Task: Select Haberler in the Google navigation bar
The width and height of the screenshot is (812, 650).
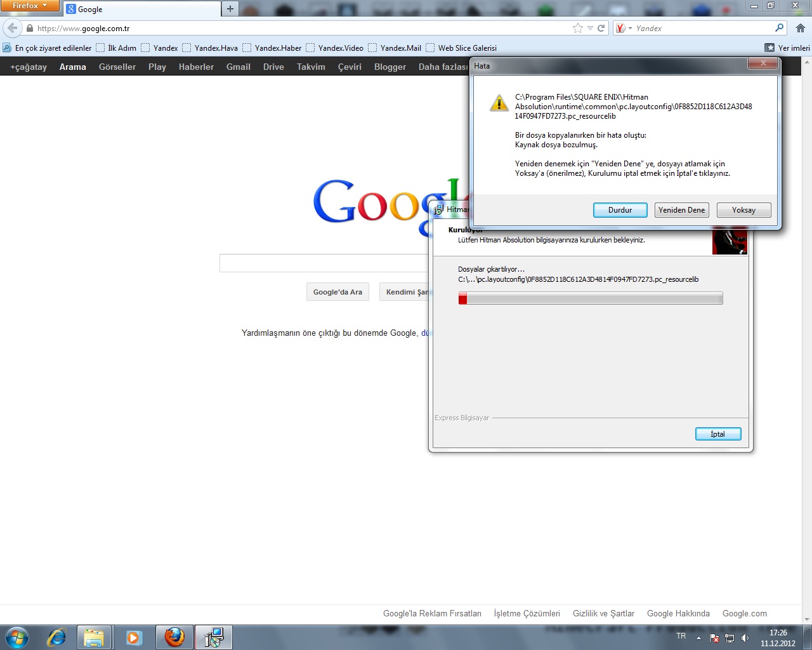Action: coord(196,67)
